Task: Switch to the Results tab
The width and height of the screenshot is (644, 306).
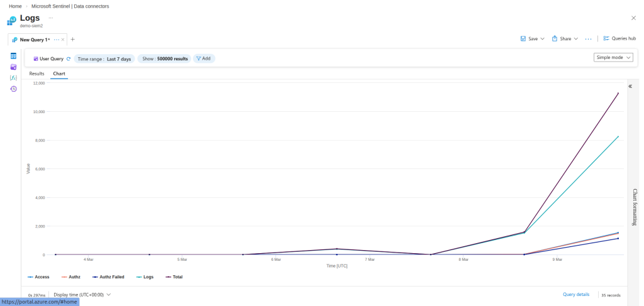Action: pos(36,74)
